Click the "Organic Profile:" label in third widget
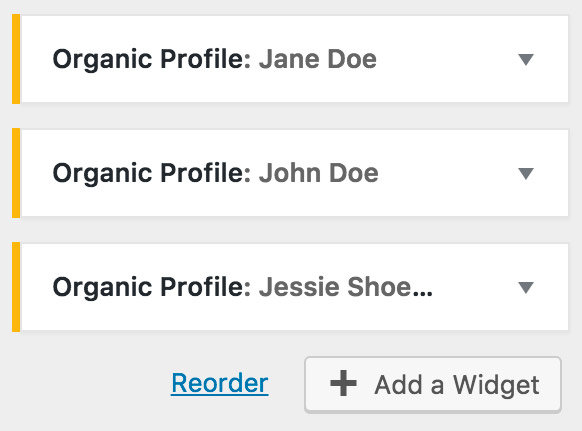 tap(152, 287)
